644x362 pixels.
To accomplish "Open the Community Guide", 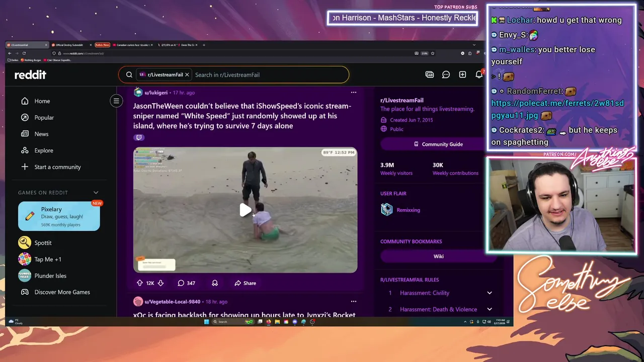I will coord(438,144).
